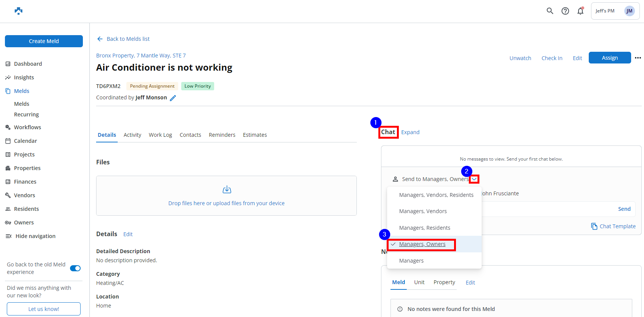Open the three-dots more actions menu
The image size is (644, 317).
638,58
